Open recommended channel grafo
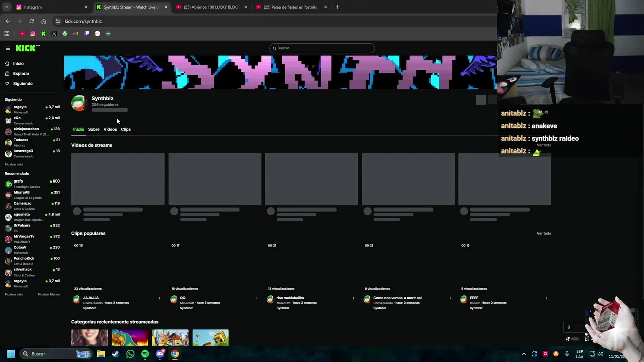 (x=32, y=184)
